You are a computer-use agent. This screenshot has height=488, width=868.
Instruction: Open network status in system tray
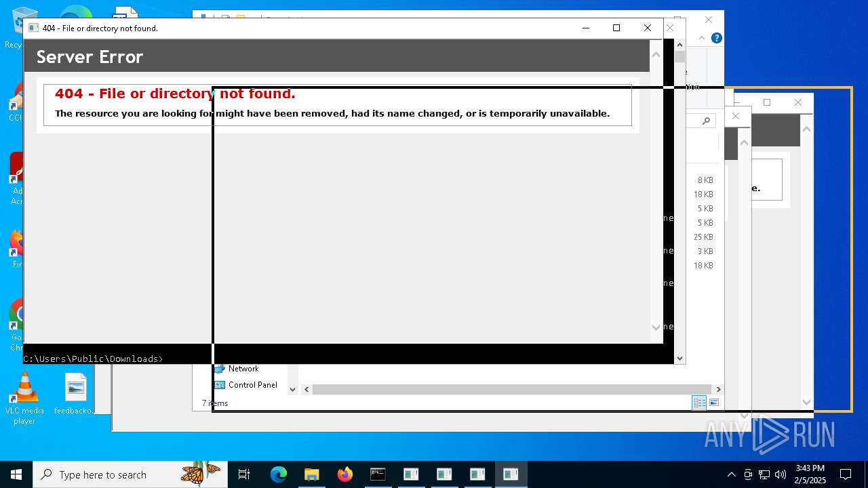(764, 474)
